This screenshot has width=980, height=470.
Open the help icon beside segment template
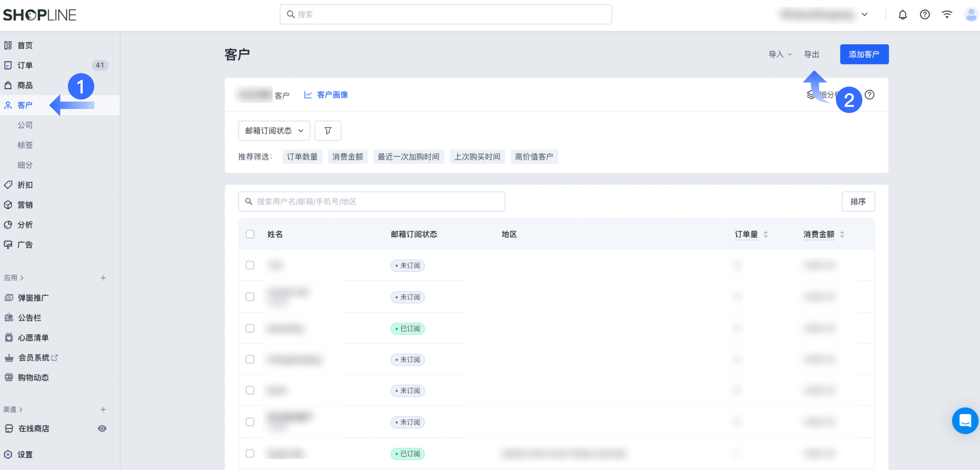pos(870,95)
